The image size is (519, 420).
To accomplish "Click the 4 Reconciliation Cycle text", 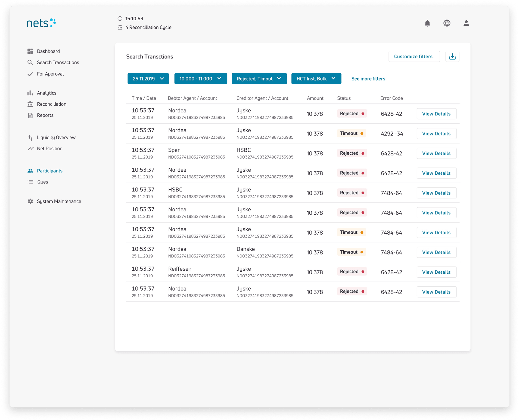I will point(148,27).
